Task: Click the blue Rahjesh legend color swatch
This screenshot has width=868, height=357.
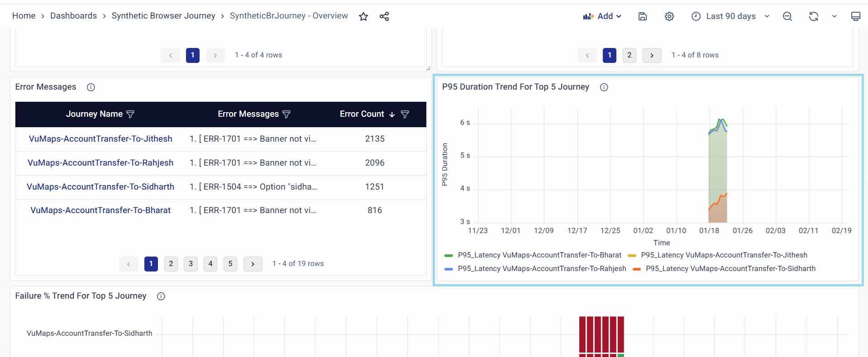Action: click(x=448, y=269)
